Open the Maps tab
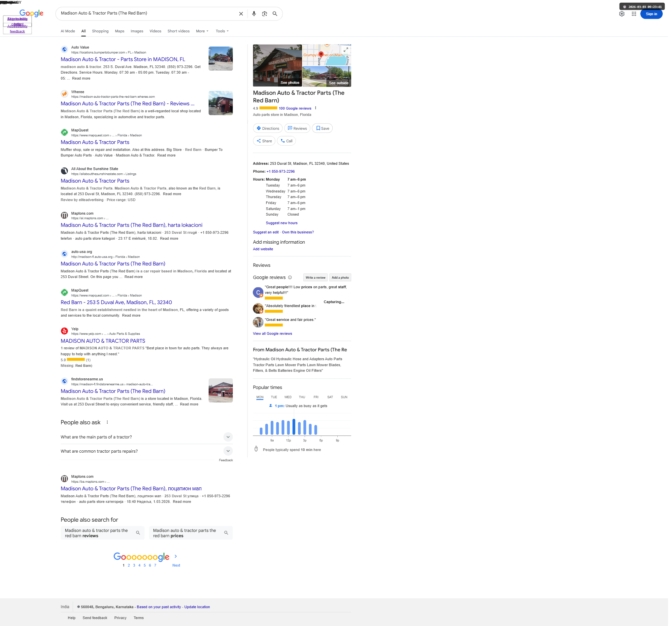 [x=120, y=31]
